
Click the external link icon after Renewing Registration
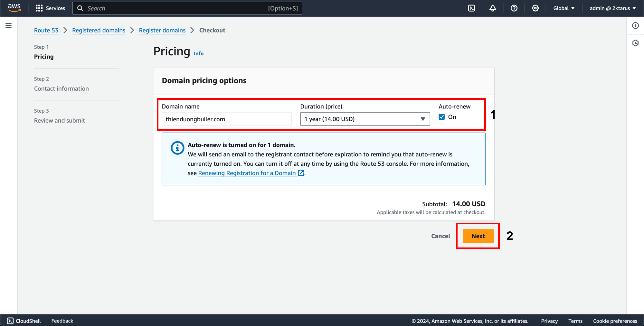pos(301,173)
